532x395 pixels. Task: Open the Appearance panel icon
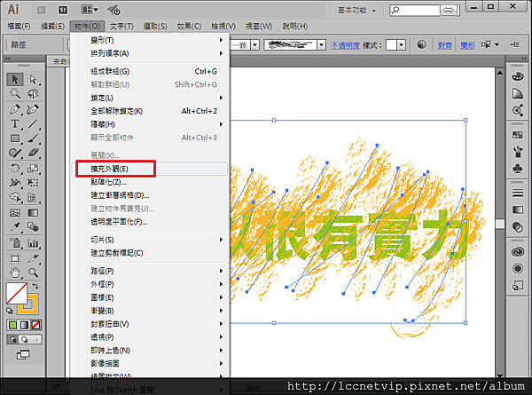pyautogui.click(x=518, y=269)
